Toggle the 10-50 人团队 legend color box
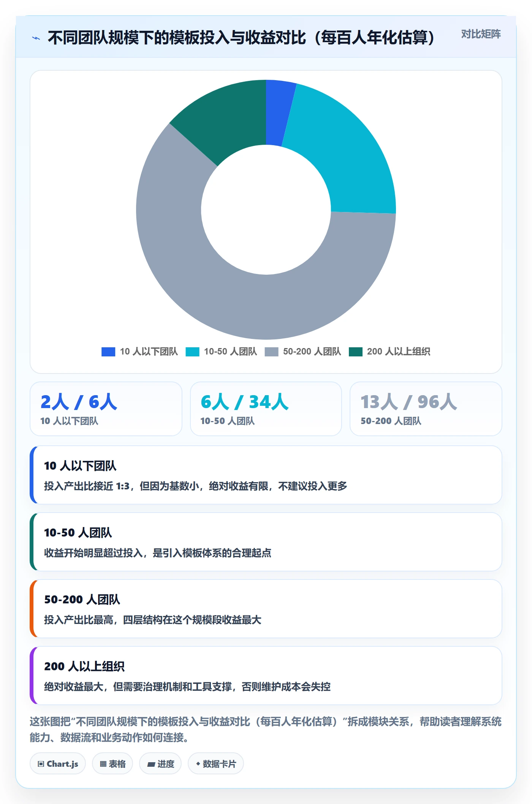 click(x=192, y=352)
